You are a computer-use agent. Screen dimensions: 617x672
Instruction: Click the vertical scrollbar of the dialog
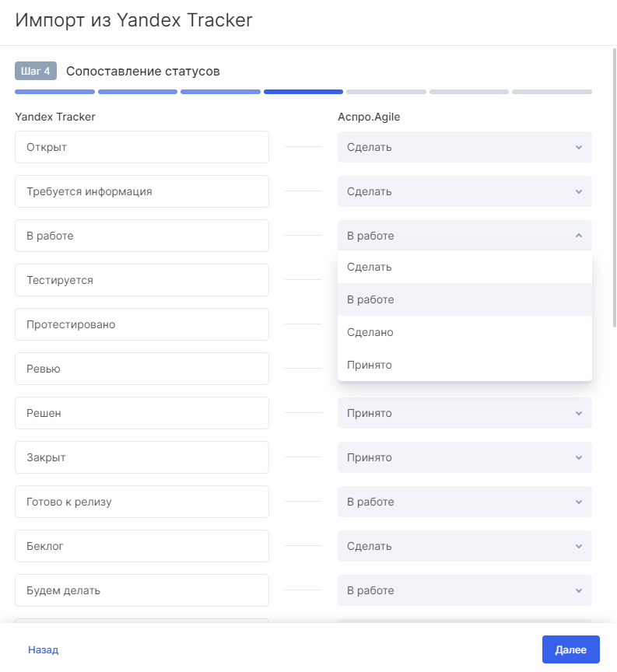pyautogui.click(x=615, y=188)
